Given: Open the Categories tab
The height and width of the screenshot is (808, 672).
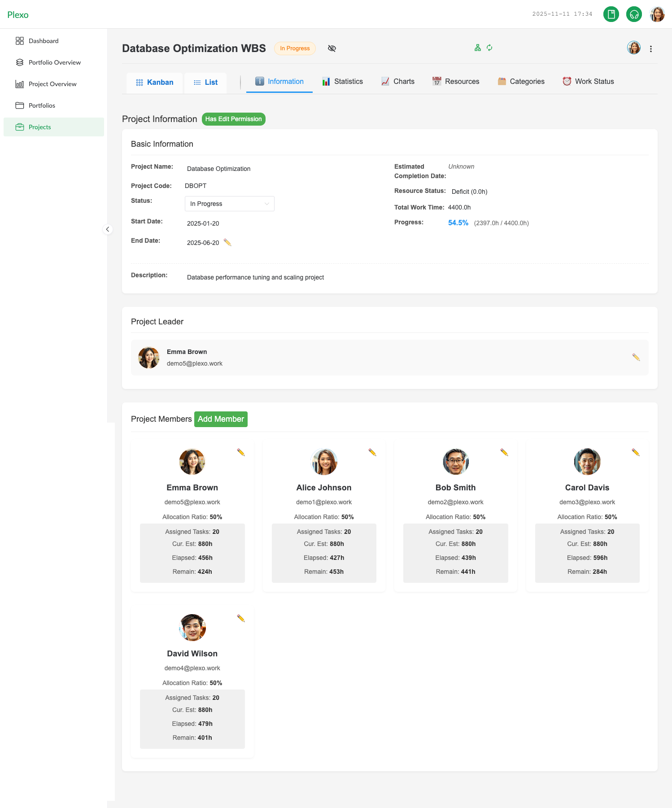Looking at the screenshot, I should pos(521,82).
